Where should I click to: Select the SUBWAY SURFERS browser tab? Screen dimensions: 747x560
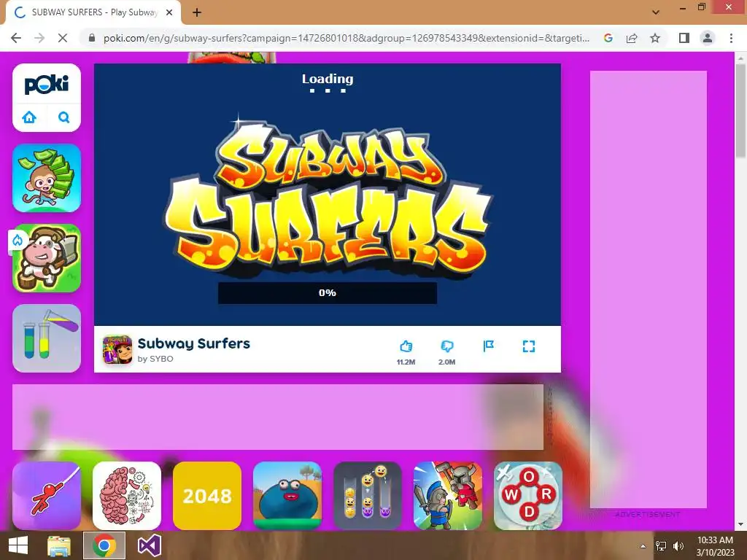94,12
